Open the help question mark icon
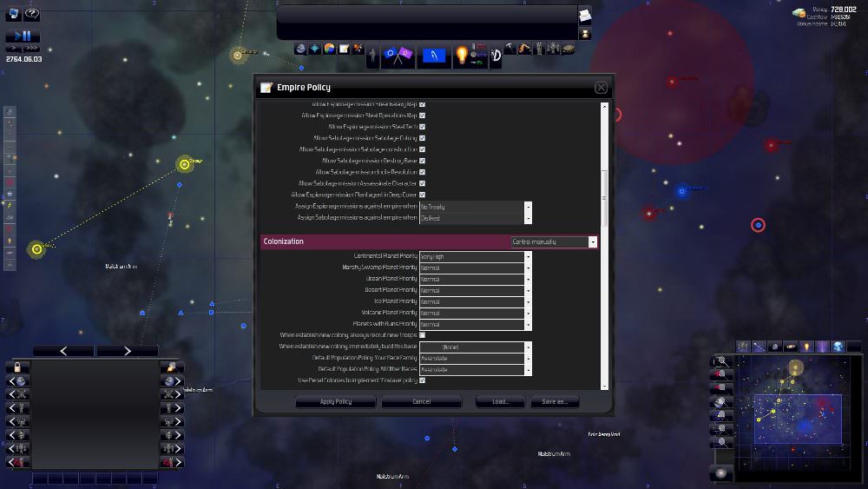This screenshot has height=489, width=868. (32, 14)
